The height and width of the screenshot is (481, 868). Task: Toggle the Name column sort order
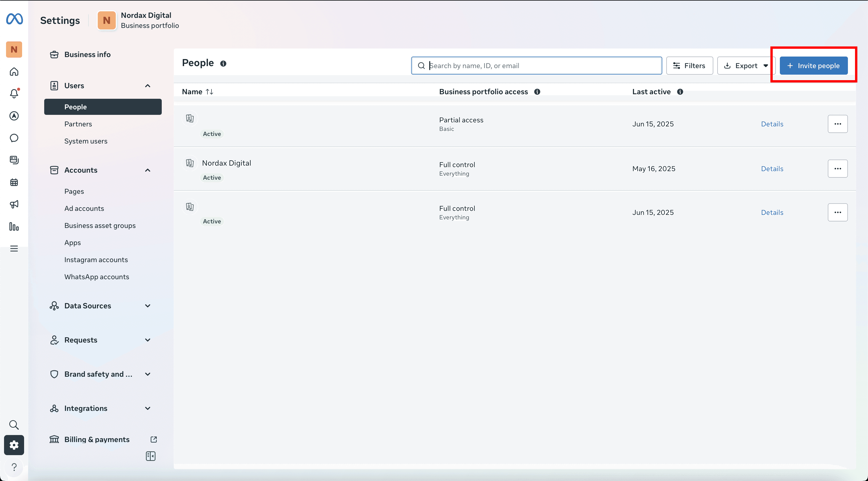[x=209, y=91]
